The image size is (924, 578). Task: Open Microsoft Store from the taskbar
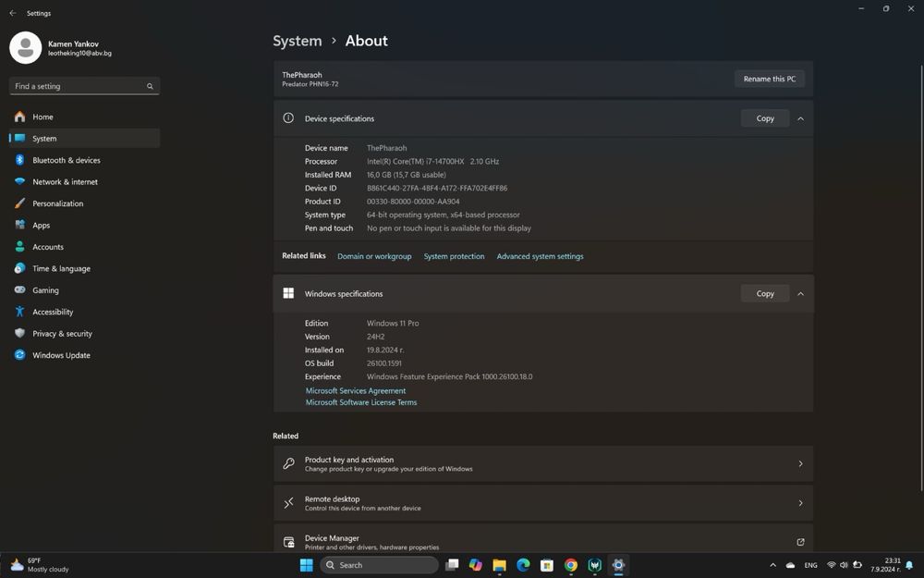click(547, 565)
